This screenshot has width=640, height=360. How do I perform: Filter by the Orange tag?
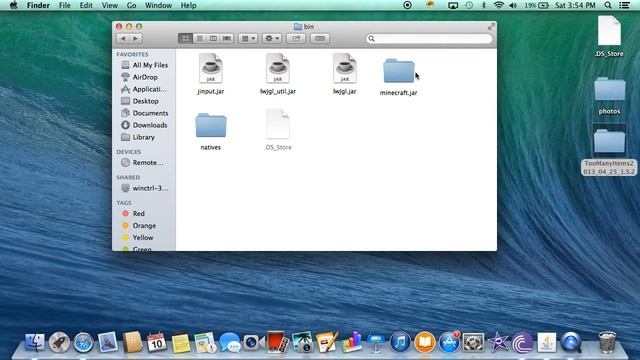[x=139, y=225]
